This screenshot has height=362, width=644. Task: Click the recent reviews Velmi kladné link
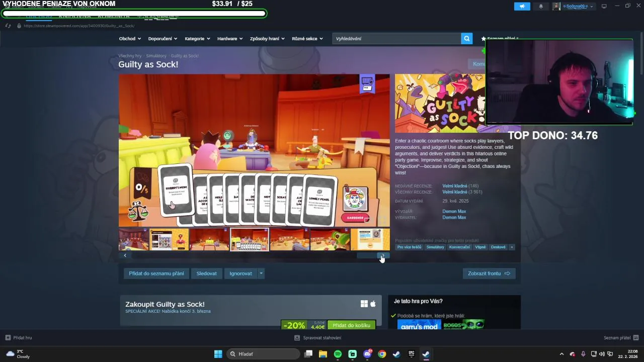pyautogui.click(x=455, y=186)
